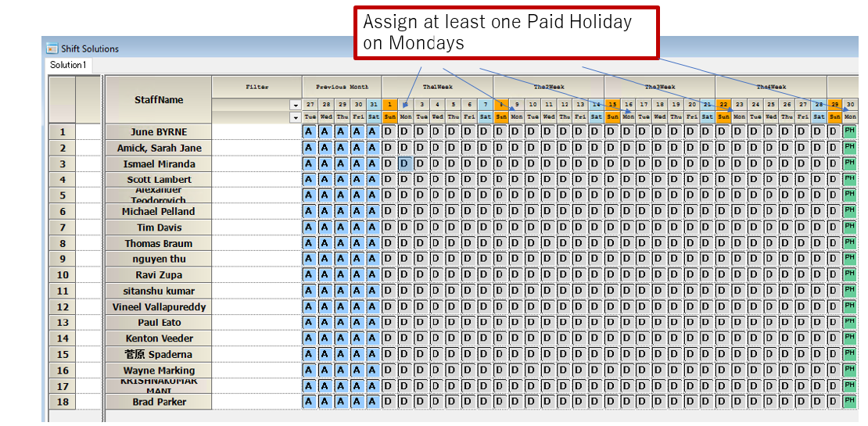This screenshot has width=868, height=426.
Task: Select Brad Parker staff name
Action: 159,403
